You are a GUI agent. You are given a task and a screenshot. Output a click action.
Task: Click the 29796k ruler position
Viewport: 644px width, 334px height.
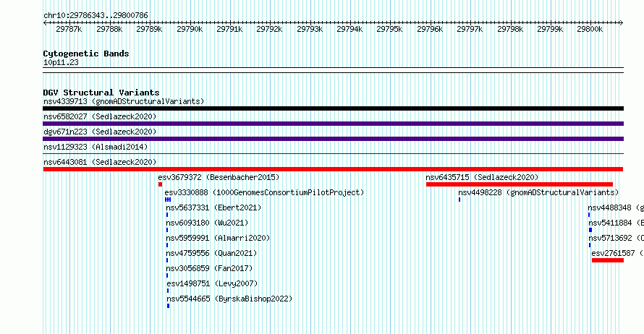tap(430, 29)
